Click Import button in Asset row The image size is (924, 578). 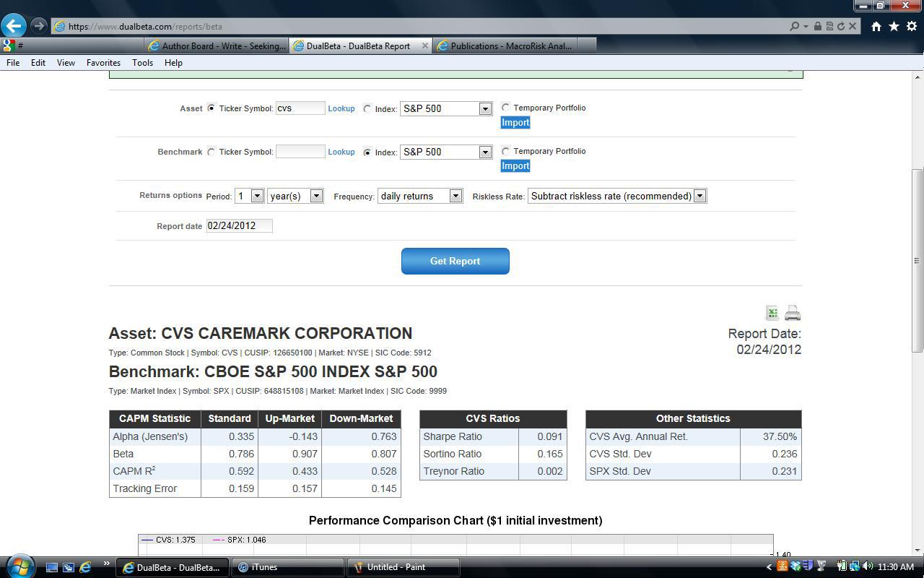pyautogui.click(x=515, y=122)
